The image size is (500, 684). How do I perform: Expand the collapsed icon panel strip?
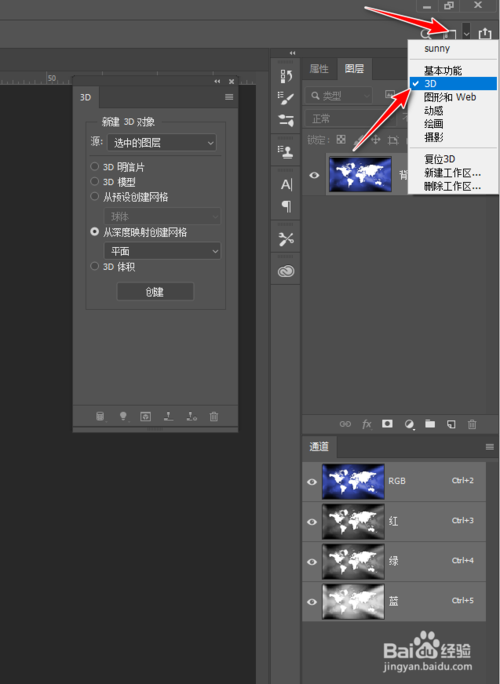tap(292, 53)
